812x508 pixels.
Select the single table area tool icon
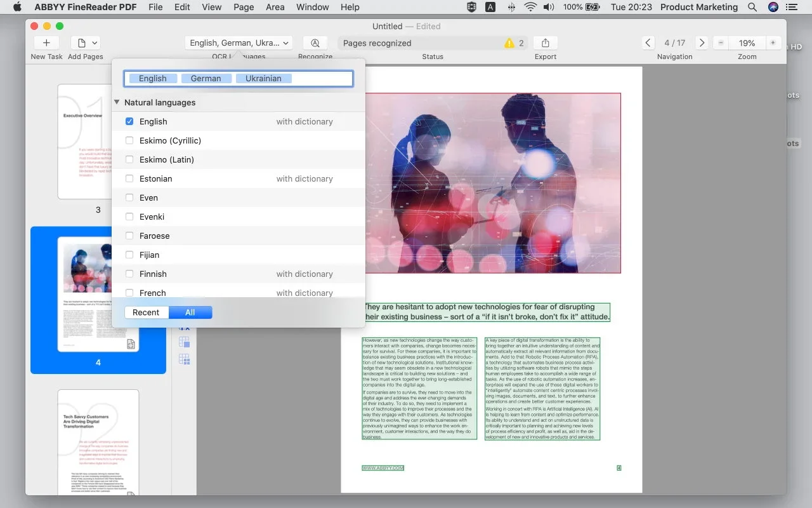tap(184, 342)
